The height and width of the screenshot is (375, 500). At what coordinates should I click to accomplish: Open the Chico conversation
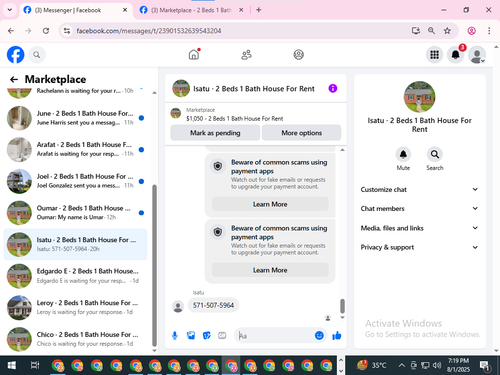[x=75, y=339]
